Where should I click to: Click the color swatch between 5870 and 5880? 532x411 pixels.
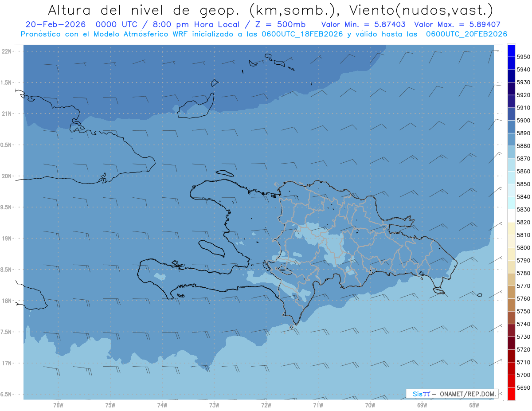click(511, 152)
